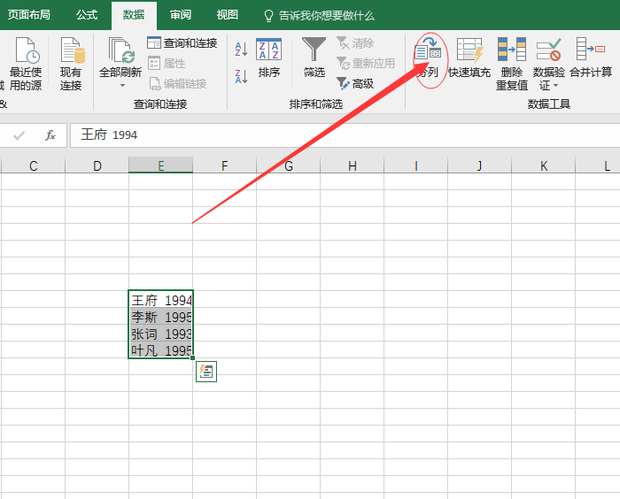
Task: Switch to the 视图 view tab
Action: (227, 15)
